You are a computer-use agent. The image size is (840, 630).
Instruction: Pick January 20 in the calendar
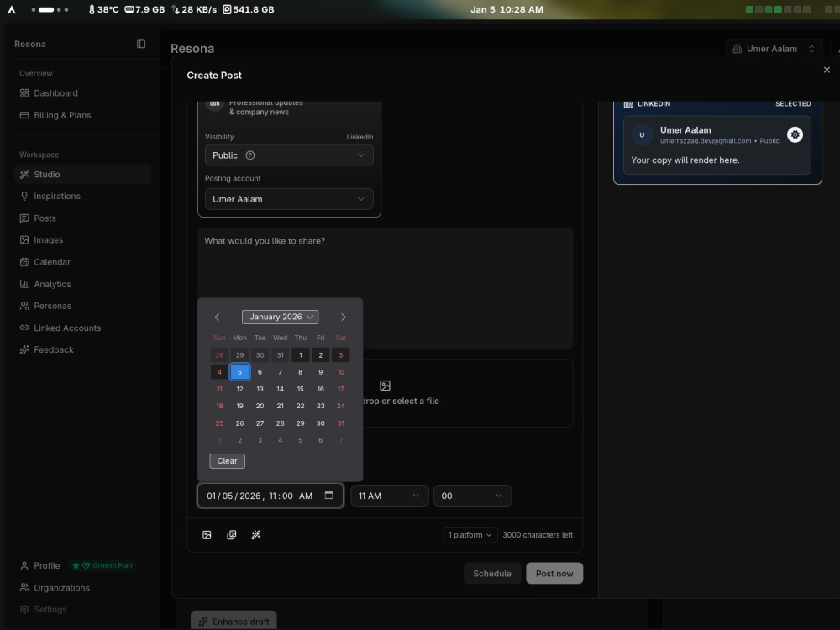(260, 406)
